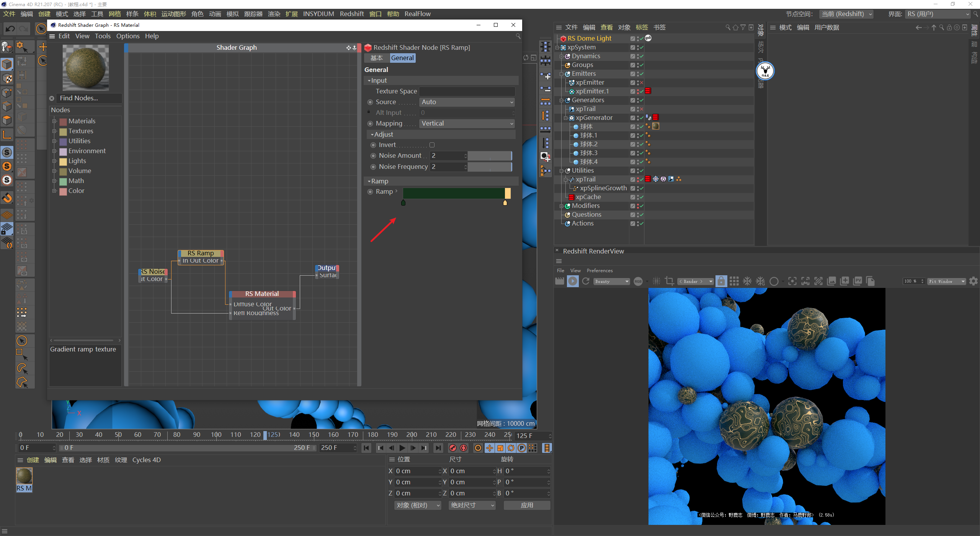Click the yellow ramp color knot
This screenshot has width=980, height=536.
coord(505,203)
